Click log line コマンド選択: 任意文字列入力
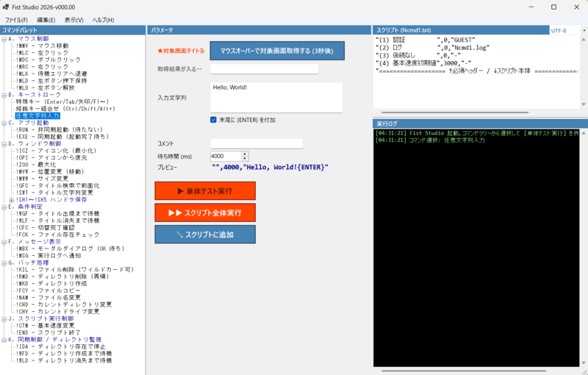The image size is (588, 375). pyautogui.click(x=430, y=140)
